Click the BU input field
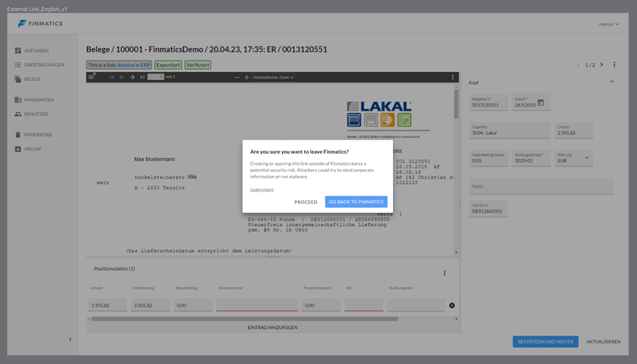 (363, 305)
